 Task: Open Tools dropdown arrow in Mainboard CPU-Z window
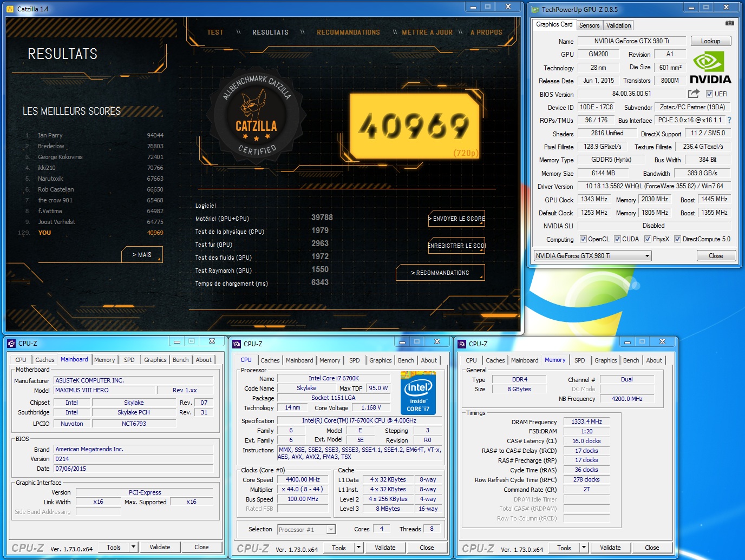pyautogui.click(x=133, y=547)
